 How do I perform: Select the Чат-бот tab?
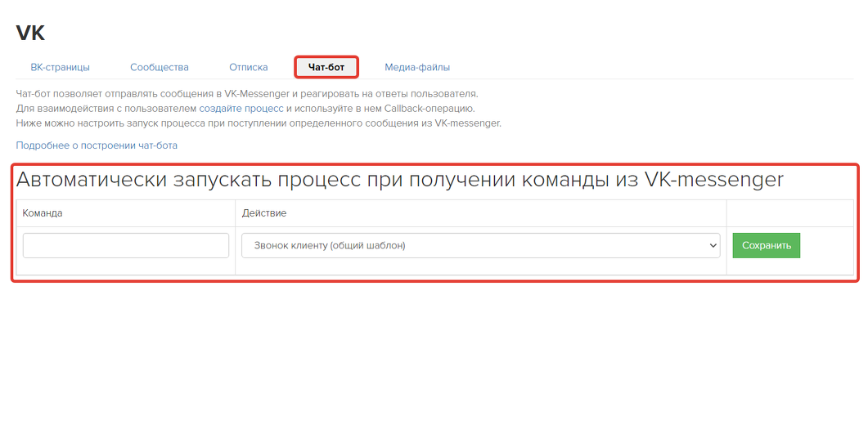(326, 67)
